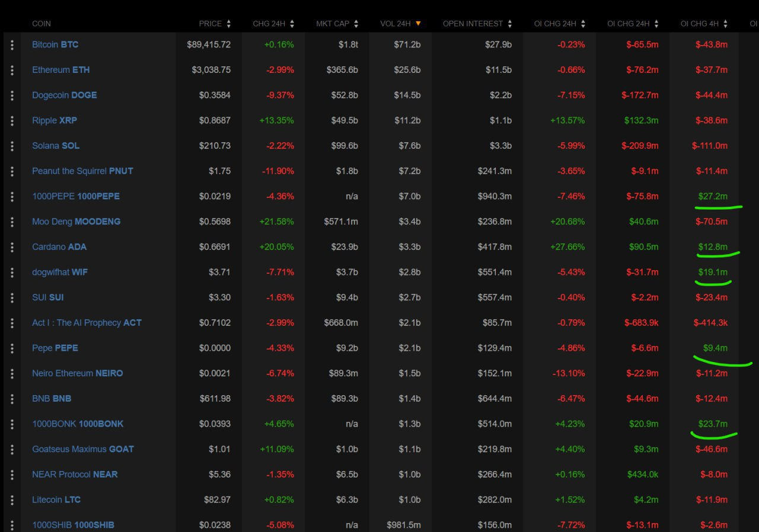Open the three-dot menu for Bitcoin row
The width and height of the screenshot is (759, 532).
tap(12, 45)
